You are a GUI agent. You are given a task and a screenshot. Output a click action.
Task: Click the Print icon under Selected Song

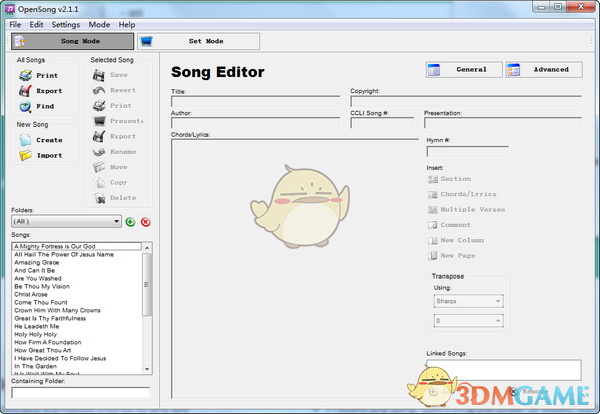99,106
